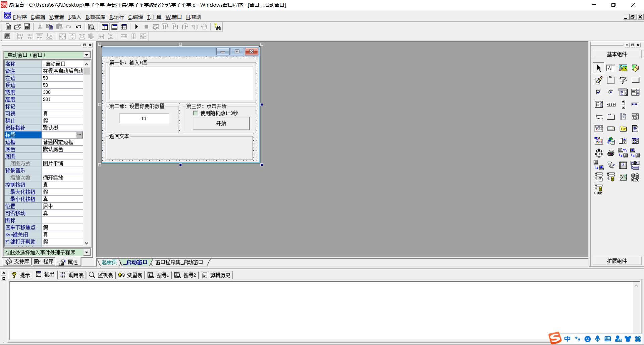Viewport: 644px width, 345px height.
Task: Select the 边框 property value 普通固定边框
Action: click(x=62, y=142)
